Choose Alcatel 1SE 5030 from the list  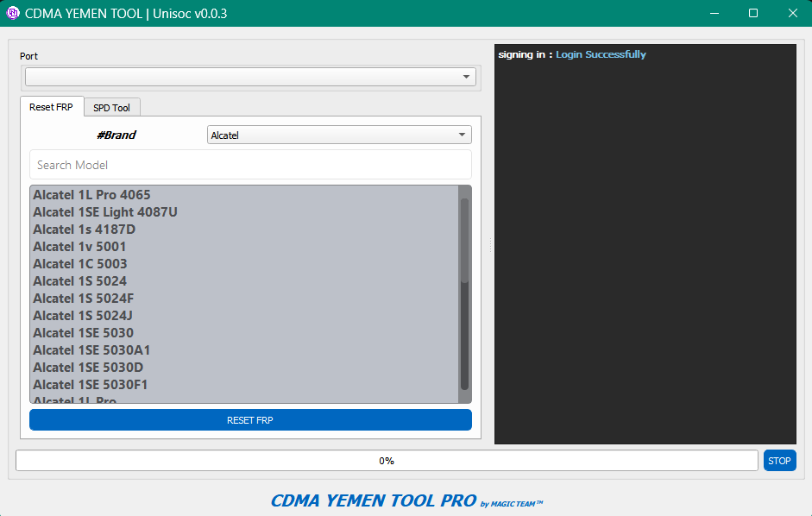(x=85, y=332)
